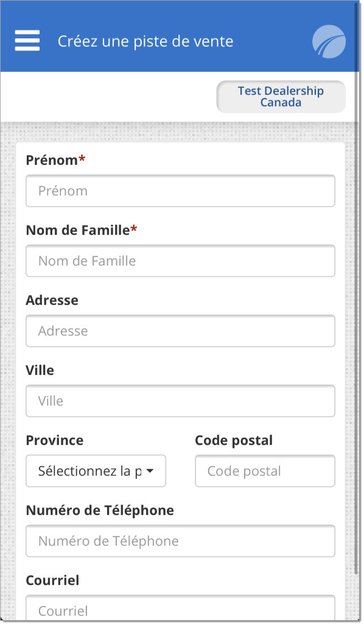
Task: Click the Créez une piste de vente title
Action: pyautogui.click(x=145, y=41)
